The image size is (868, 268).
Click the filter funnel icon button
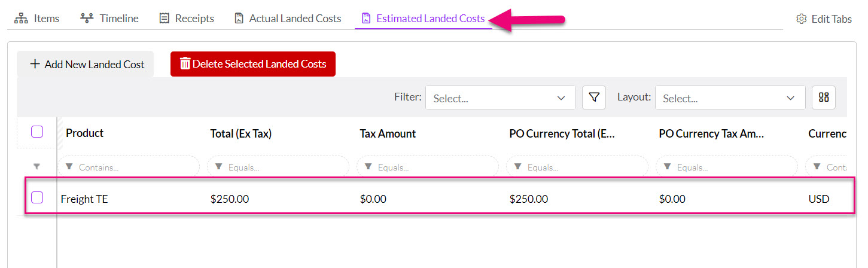(593, 98)
